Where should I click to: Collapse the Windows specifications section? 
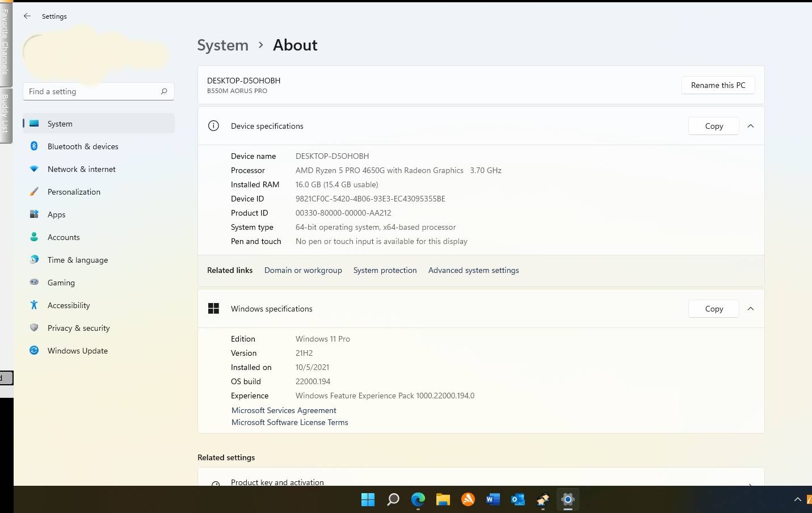751,309
